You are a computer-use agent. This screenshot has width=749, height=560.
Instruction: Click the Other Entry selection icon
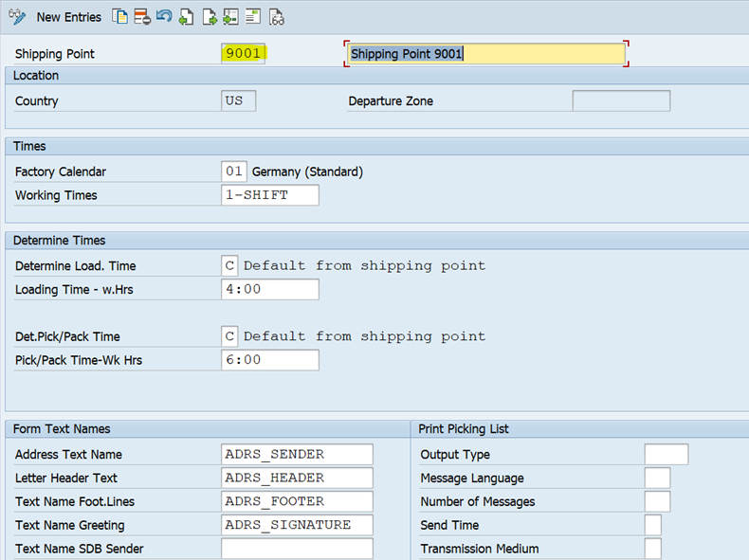[231, 17]
